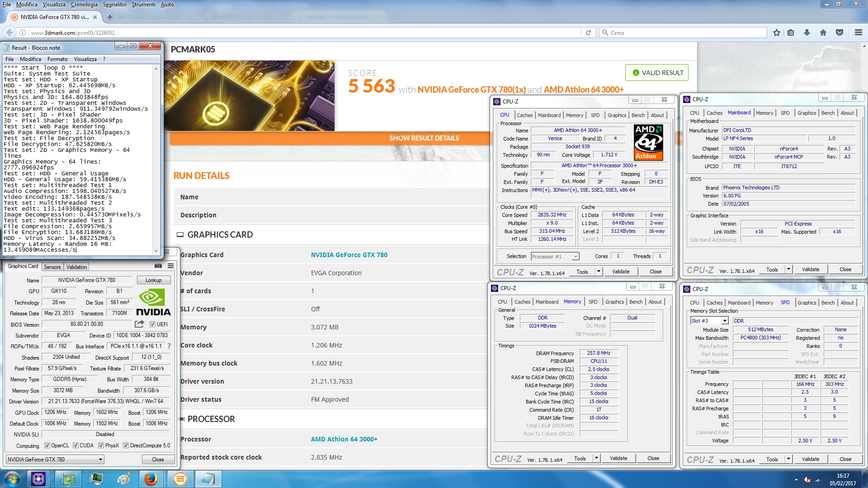The width and height of the screenshot is (868, 488).
Task: Click the orange PCMark taskbar icon
Action: [x=180, y=479]
